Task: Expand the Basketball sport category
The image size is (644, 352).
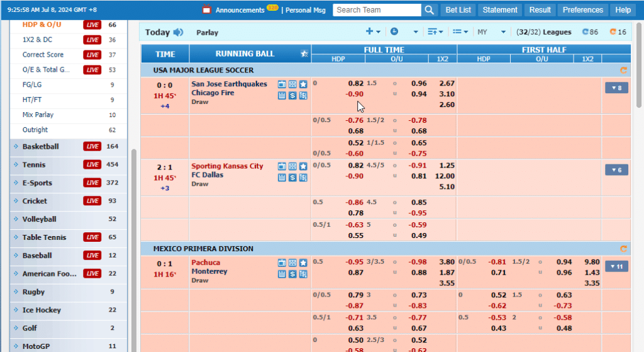Action: 41,146
